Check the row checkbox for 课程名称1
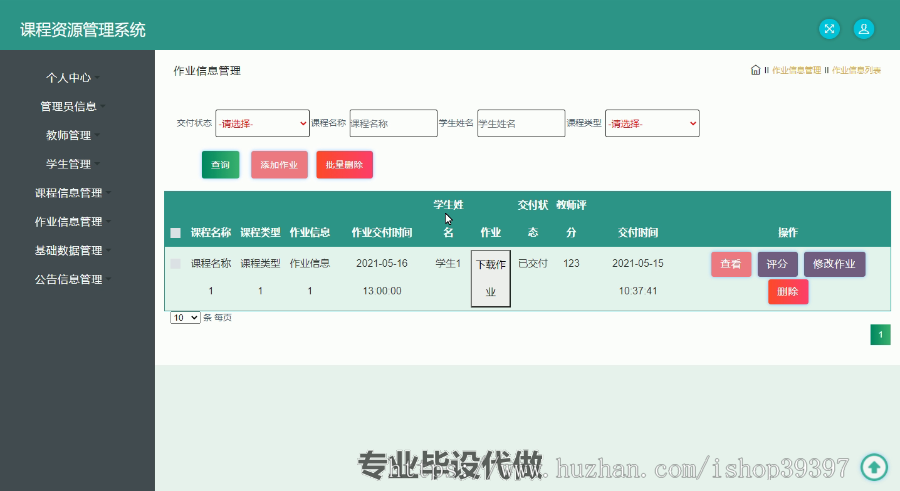 pyautogui.click(x=176, y=264)
